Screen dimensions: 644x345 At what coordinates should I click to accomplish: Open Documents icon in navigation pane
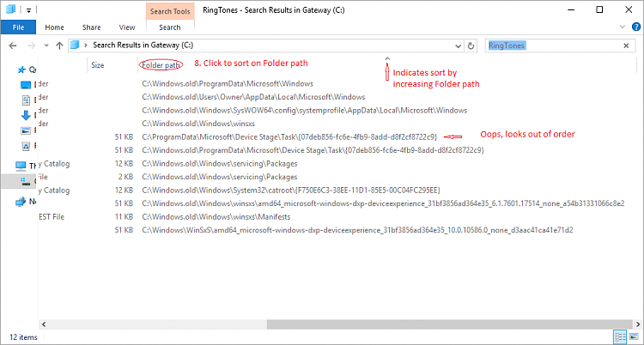coord(26,100)
